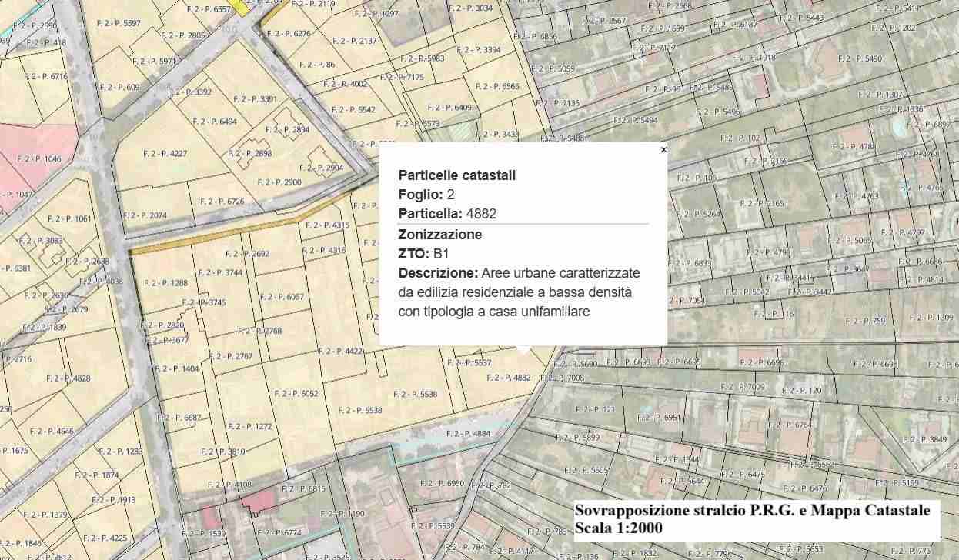Image resolution: width=959 pixels, height=560 pixels.
Task: Click parcel F. 2 - P. 6726
Action: pyautogui.click(x=222, y=202)
